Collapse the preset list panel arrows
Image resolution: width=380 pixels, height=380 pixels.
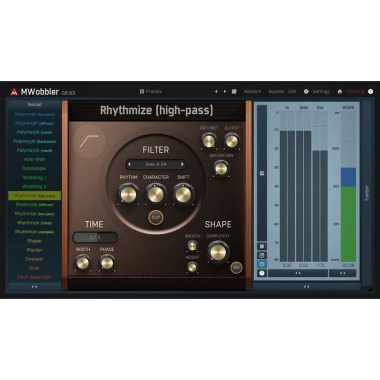point(34,286)
